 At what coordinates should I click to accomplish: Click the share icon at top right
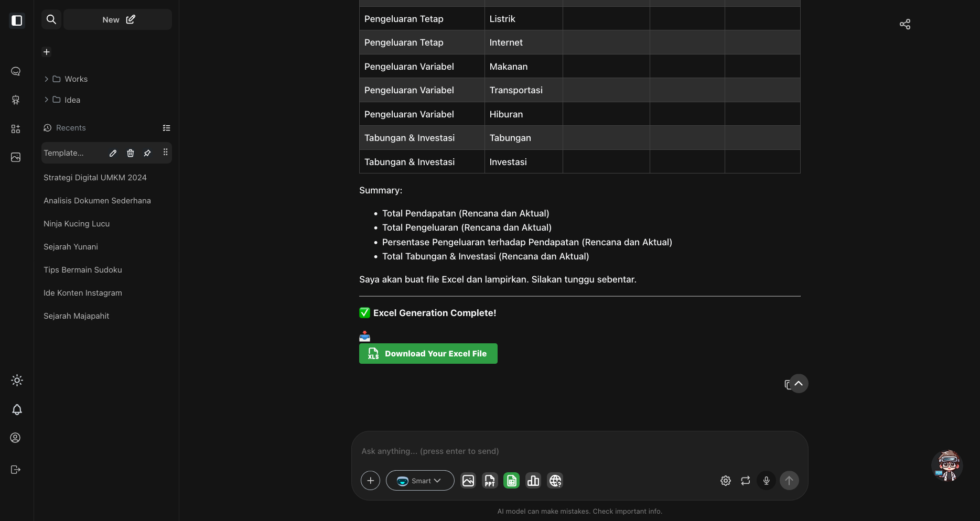[904, 25]
